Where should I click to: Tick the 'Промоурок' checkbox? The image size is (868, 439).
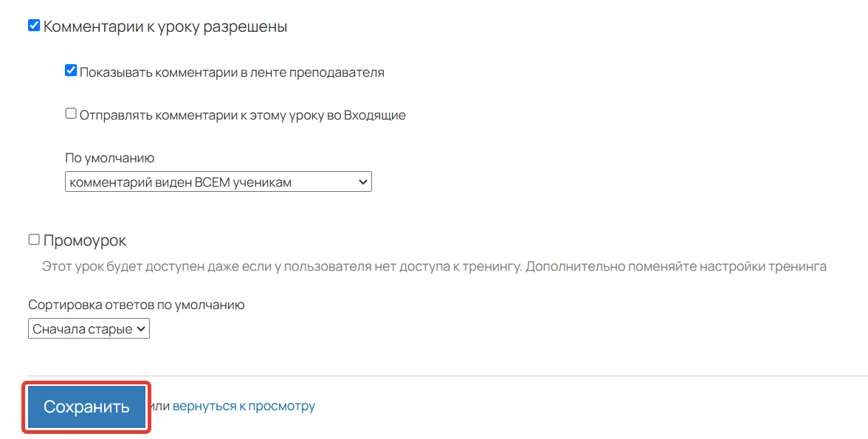click(33, 240)
